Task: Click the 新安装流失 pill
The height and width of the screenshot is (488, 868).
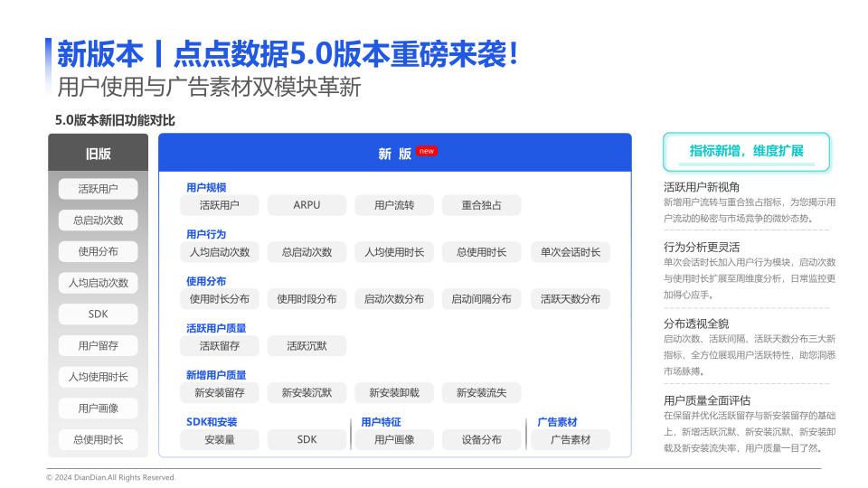Action: click(x=481, y=393)
